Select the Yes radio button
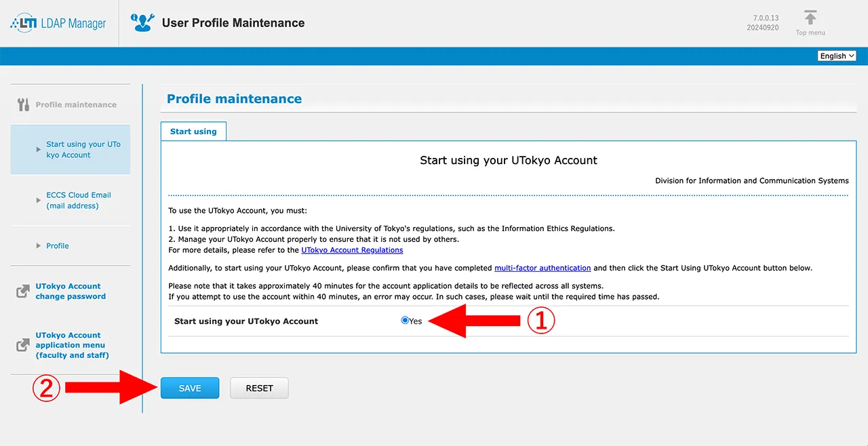Viewport: 868px width, 446px height. 405,321
